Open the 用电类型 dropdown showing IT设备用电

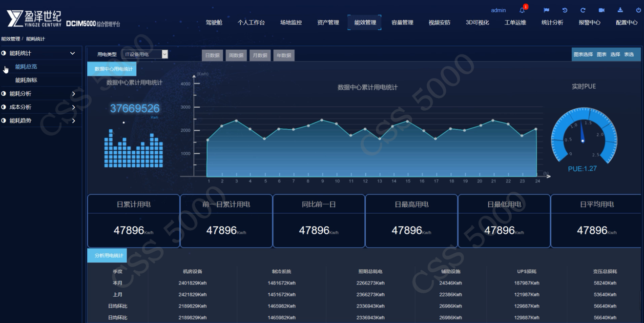[x=145, y=54]
